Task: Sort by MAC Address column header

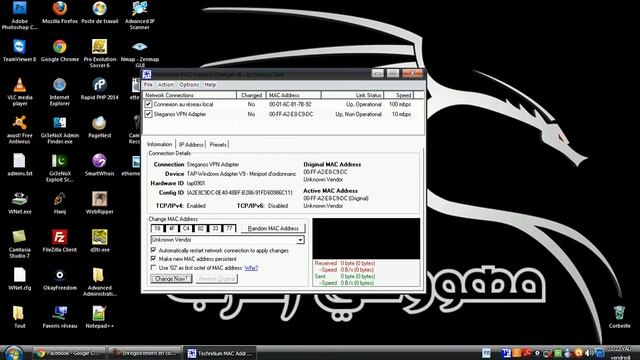Action: click(293, 95)
